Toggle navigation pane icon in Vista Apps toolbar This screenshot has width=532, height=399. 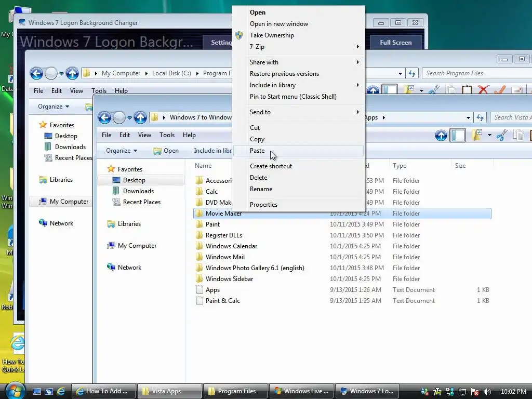[x=458, y=136]
